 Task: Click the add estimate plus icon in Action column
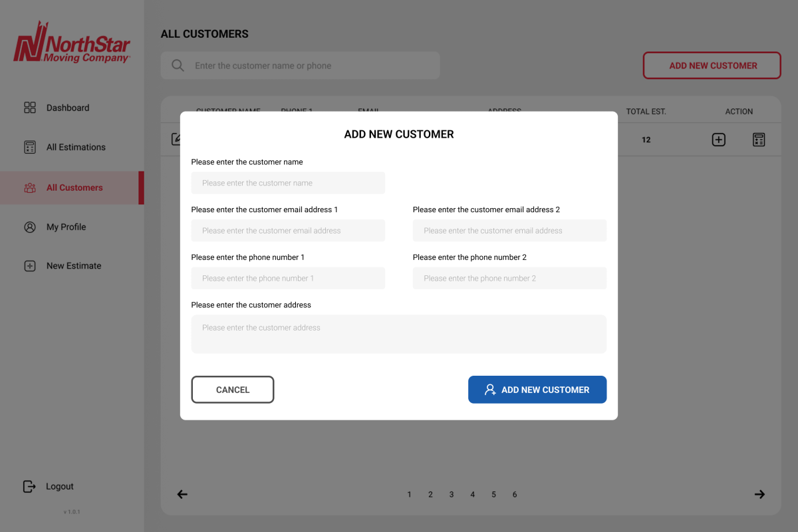718,140
